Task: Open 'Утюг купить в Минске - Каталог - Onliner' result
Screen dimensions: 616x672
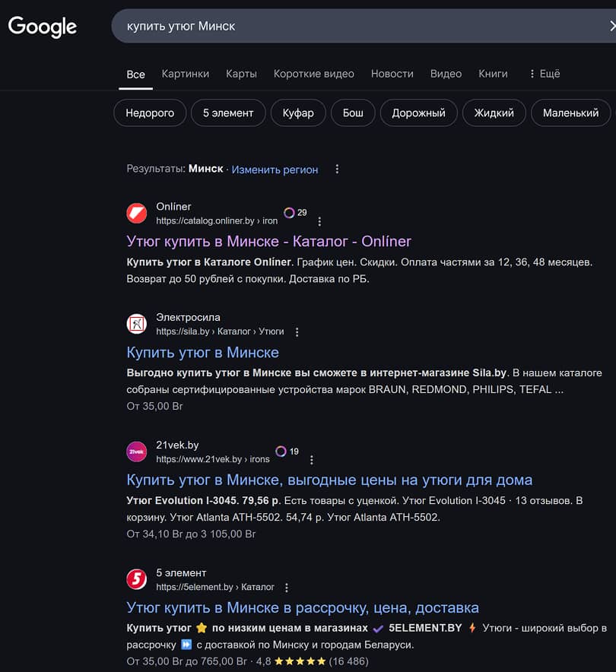Action: [x=268, y=241]
